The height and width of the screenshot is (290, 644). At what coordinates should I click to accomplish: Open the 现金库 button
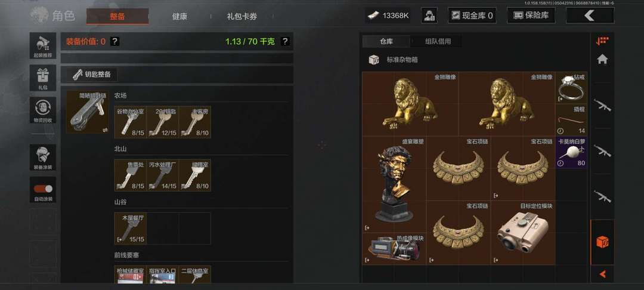click(x=472, y=16)
